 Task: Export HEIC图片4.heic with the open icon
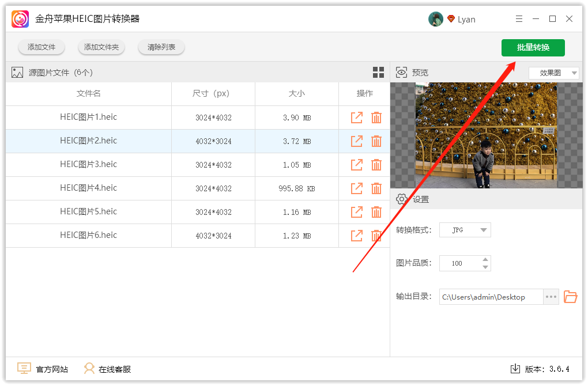coord(357,188)
